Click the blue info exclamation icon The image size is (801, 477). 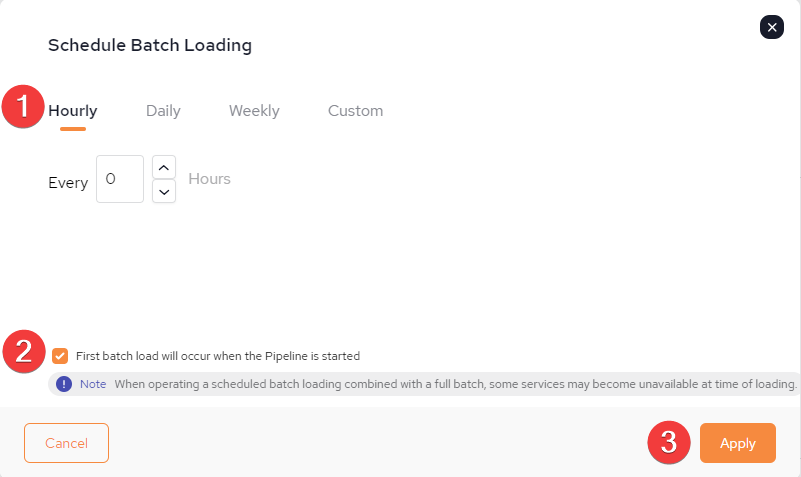(x=64, y=384)
